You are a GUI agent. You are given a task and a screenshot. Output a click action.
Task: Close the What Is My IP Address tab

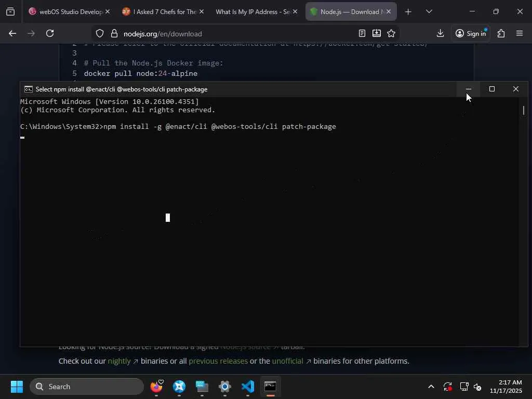pyautogui.click(x=295, y=12)
